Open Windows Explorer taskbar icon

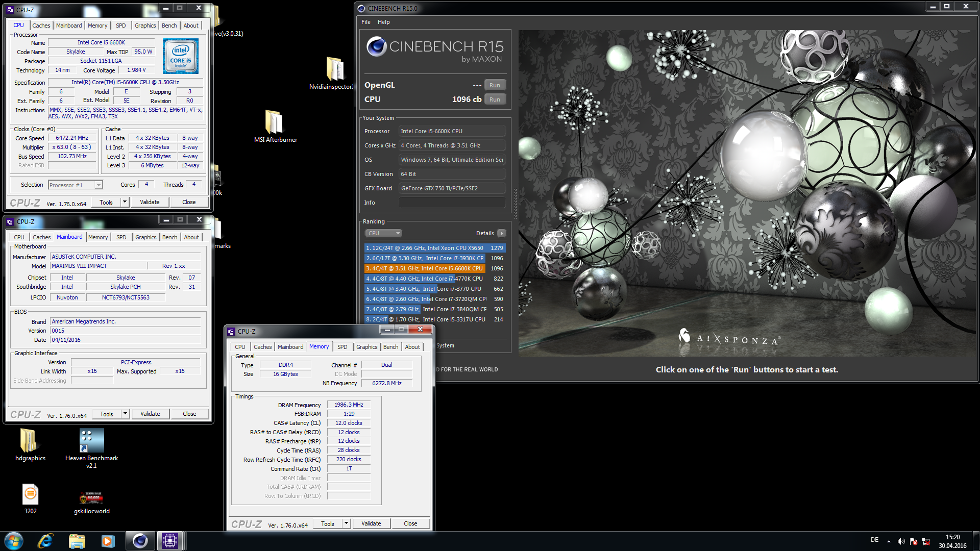(77, 541)
